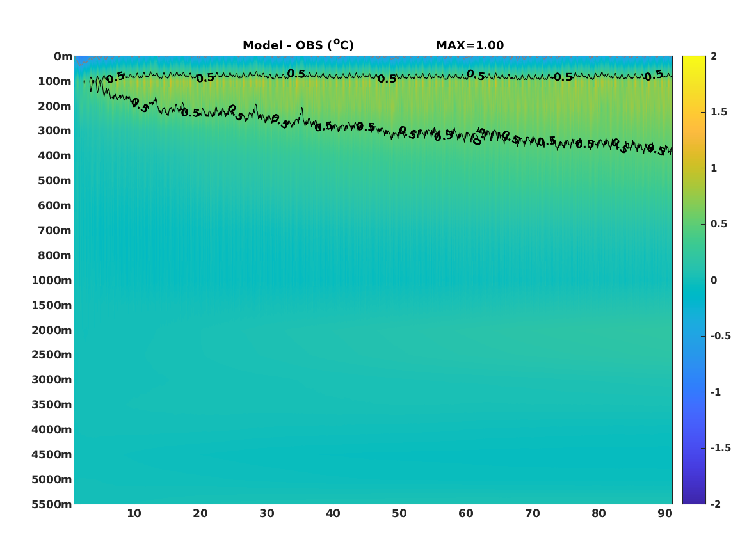747x560 pixels.
Task: Click colorbar tick label 1.5
Action: click(x=719, y=112)
